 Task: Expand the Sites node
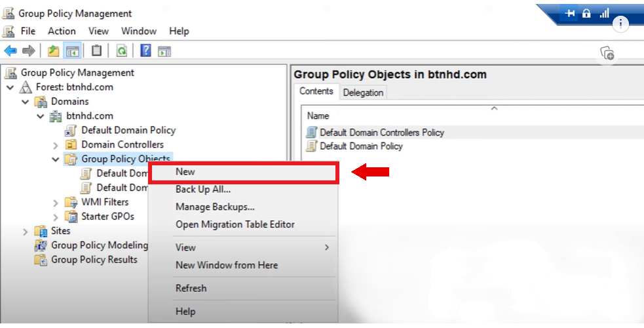pos(26,232)
